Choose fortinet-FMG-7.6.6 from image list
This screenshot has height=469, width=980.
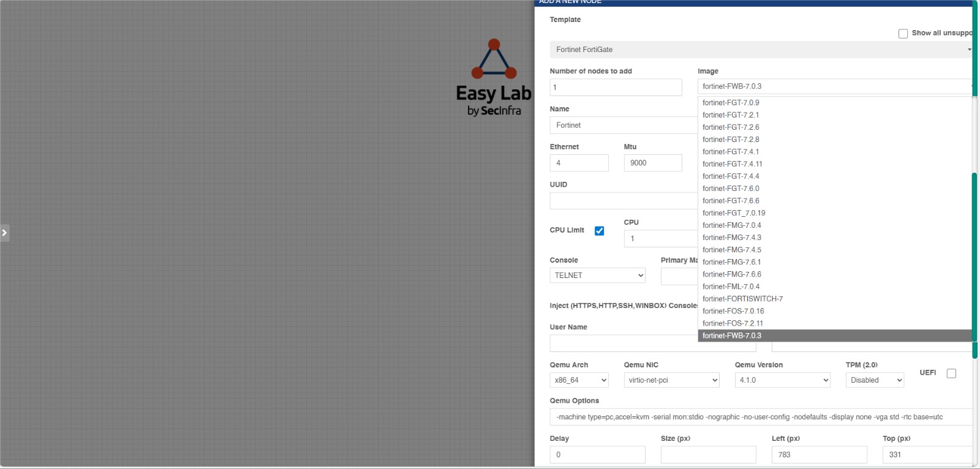click(x=835, y=274)
